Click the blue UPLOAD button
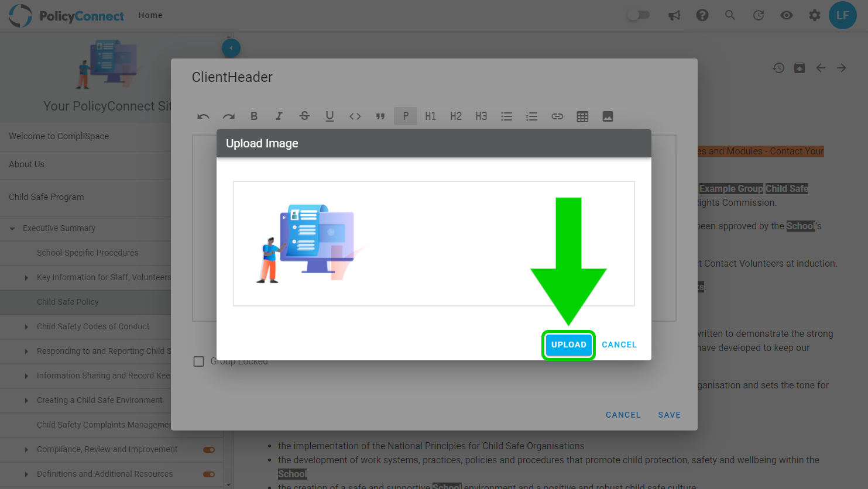The width and height of the screenshot is (868, 489). [x=568, y=345]
